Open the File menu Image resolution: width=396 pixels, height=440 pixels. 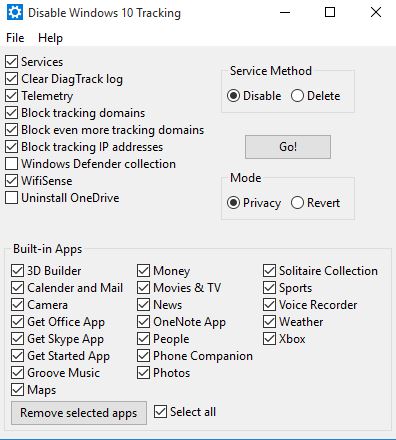click(15, 38)
